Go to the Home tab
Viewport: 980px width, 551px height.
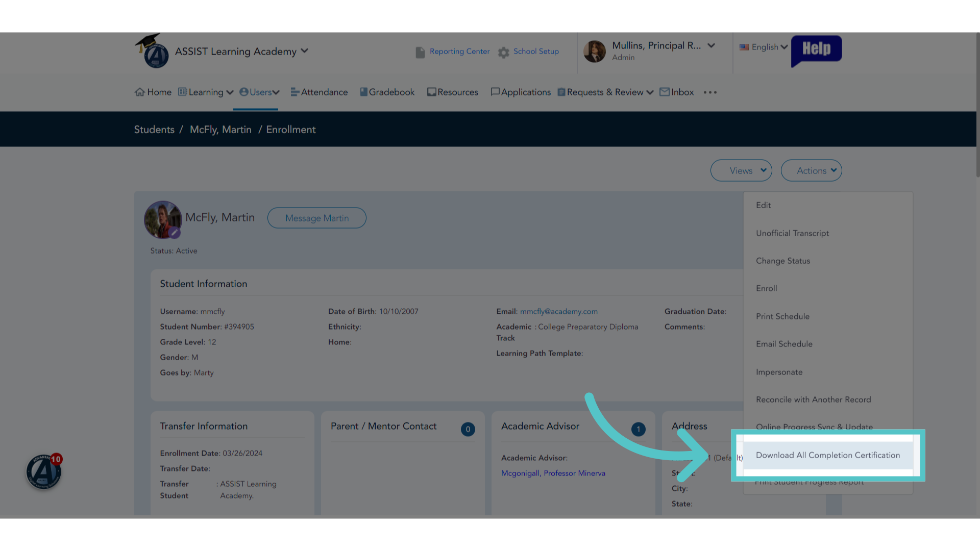[x=153, y=92]
